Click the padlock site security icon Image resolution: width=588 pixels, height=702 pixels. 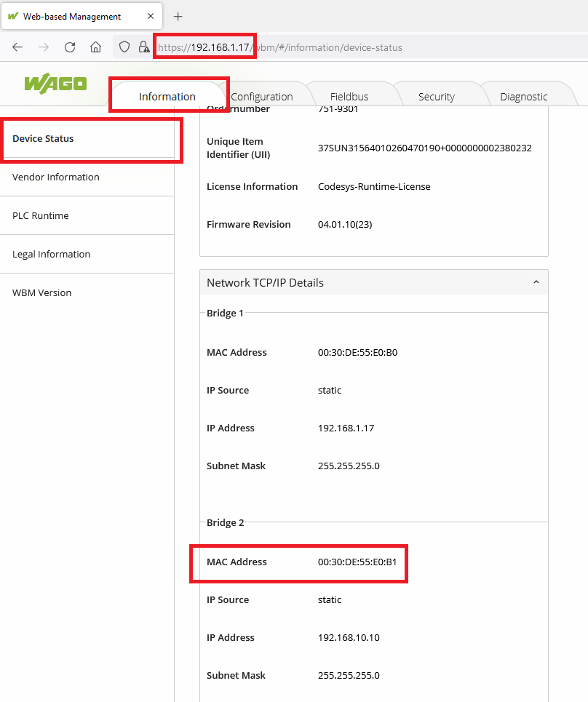tap(144, 47)
